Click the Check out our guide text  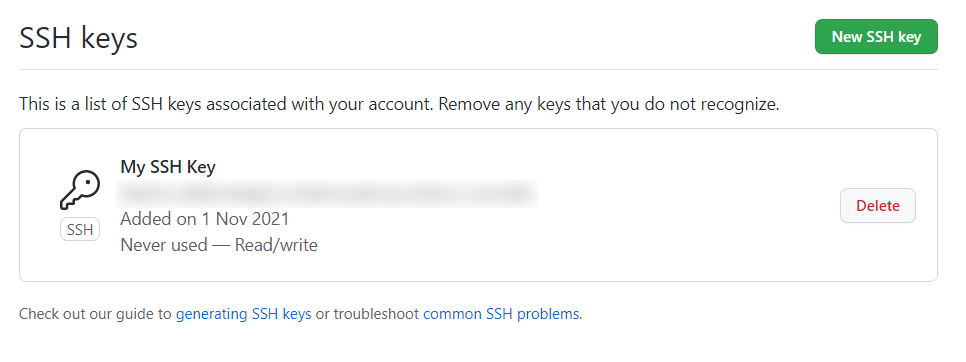tap(95, 314)
